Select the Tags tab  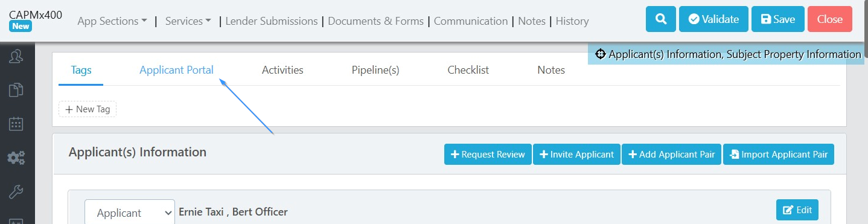click(x=81, y=70)
